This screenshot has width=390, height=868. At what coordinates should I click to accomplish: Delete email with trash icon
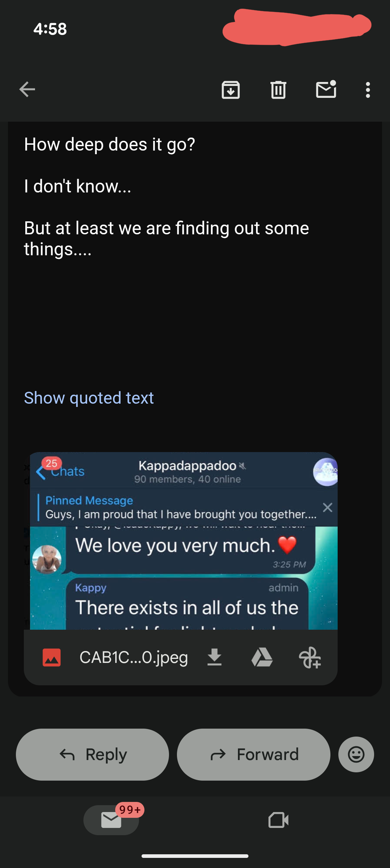278,90
